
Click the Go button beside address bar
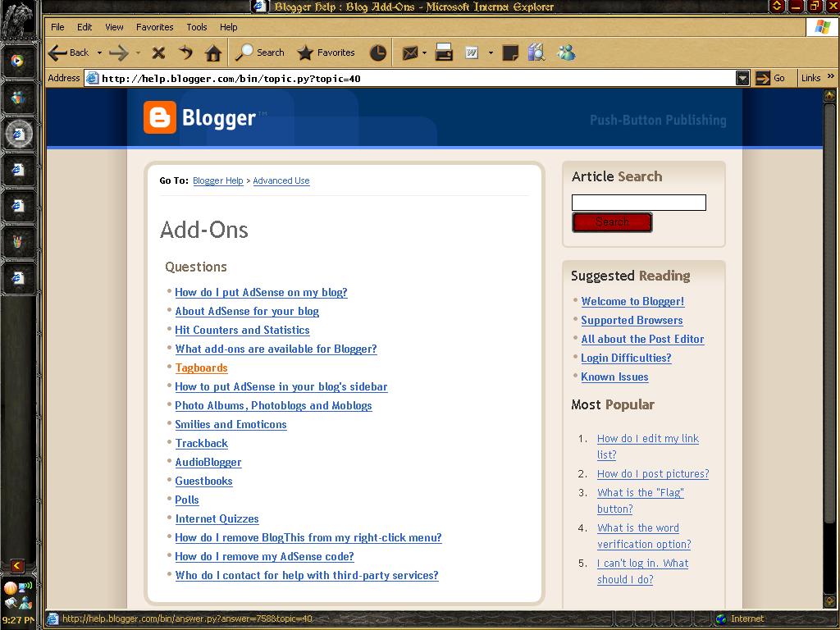769,78
